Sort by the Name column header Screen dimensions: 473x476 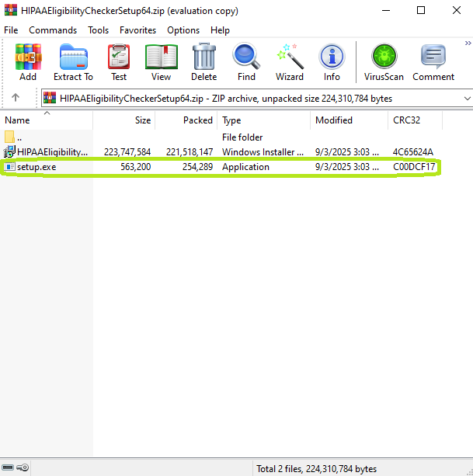(46, 120)
